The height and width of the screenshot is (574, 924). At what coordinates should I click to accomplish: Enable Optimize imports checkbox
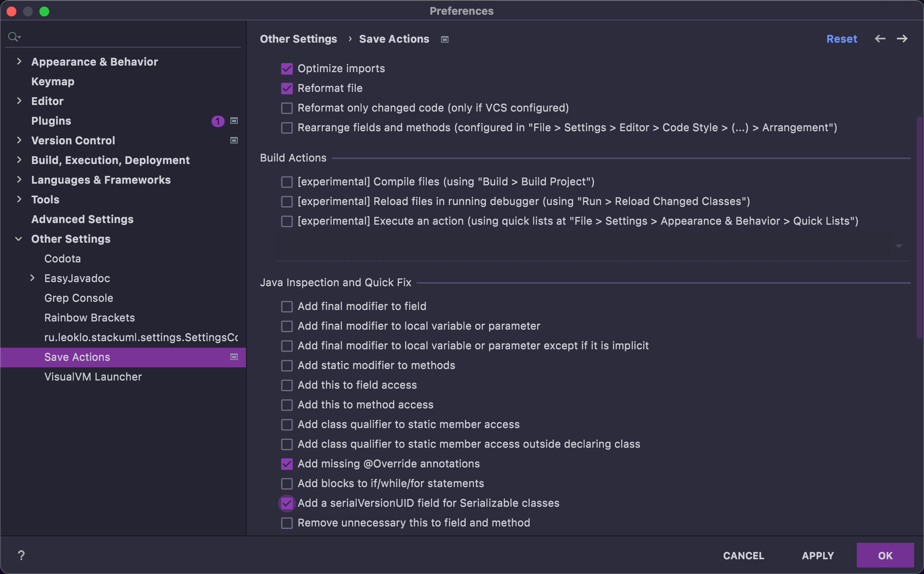[x=286, y=68]
